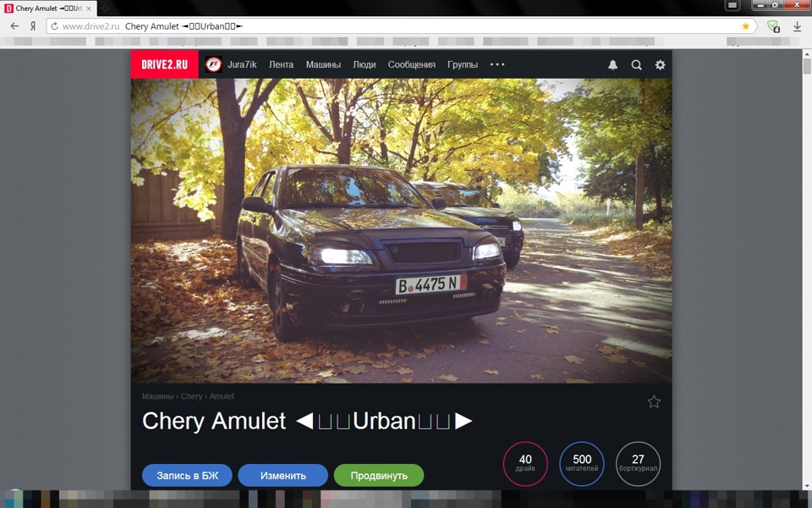The image size is (812, 508).
Task: Click the Изменить button
Action: pos(283,475)
